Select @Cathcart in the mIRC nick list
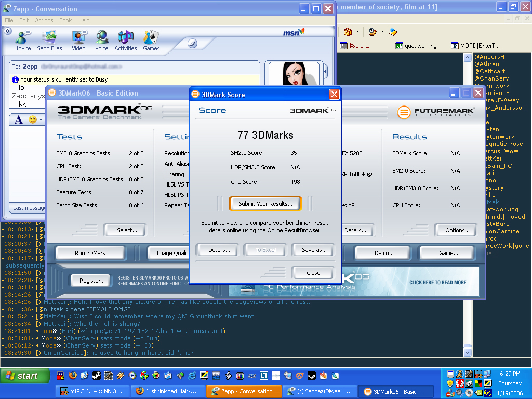532x399 pixels. pyautogui.click(x=489, y=71)
